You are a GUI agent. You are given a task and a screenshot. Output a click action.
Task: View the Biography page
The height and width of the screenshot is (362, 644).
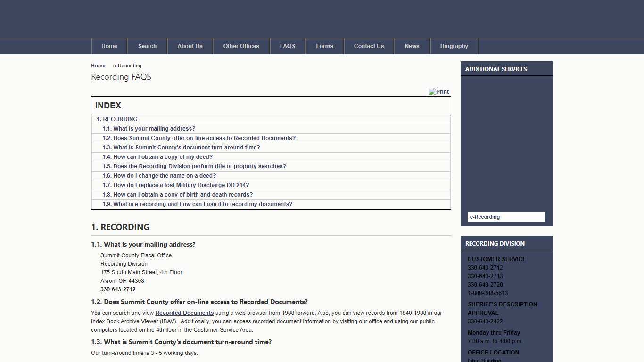click(454, 46)
